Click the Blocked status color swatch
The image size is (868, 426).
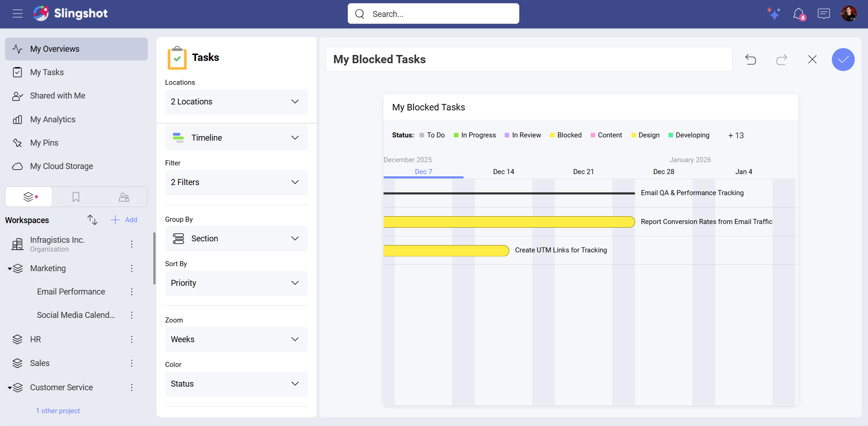552,135
